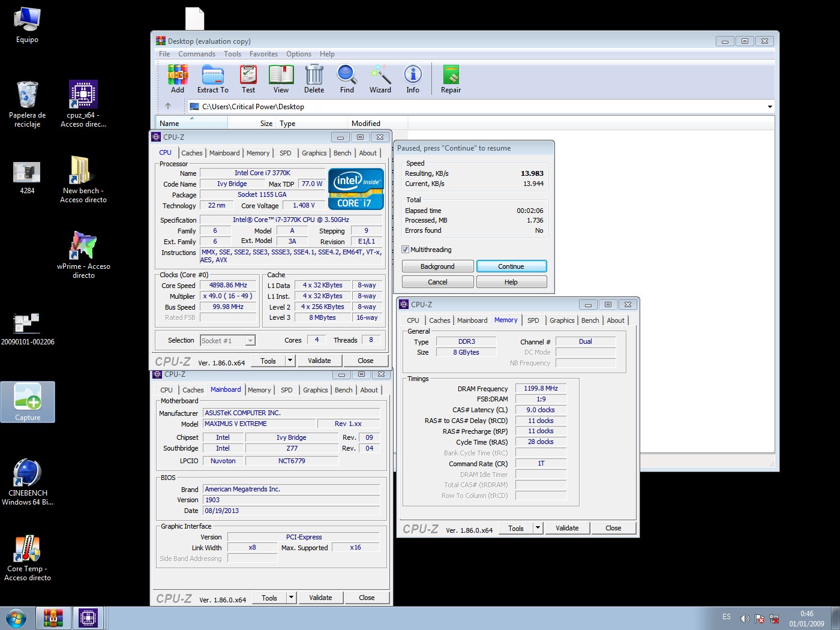Click the WinRAR Info icon
This screenshot has height=630, width=840.
413,79
